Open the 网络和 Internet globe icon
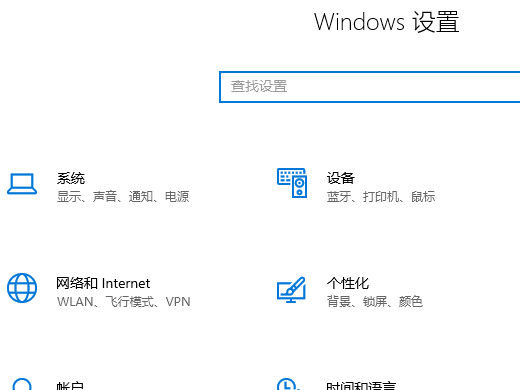 (x=22, y=288)
